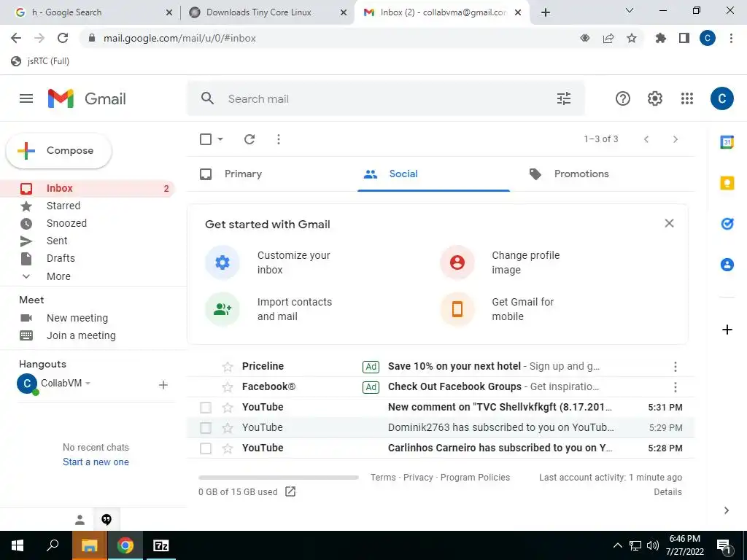Open CollabVM Hangouts status dropdown
This screenshot has width=747, height=560.
click(x=88, y=383)
